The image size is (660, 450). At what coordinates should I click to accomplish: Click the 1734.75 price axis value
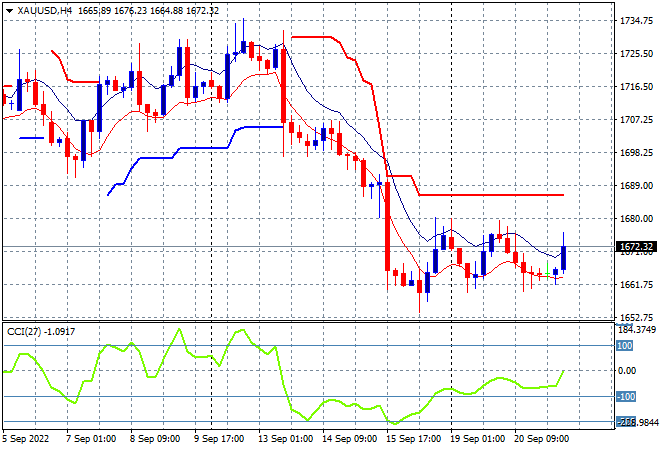(636, 21)
